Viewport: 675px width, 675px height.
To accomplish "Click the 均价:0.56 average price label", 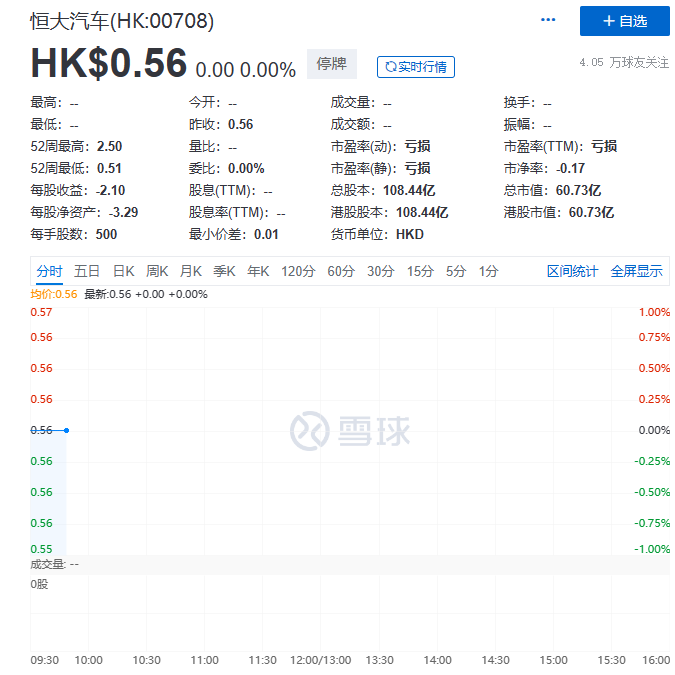I will [x=54, y=294].
